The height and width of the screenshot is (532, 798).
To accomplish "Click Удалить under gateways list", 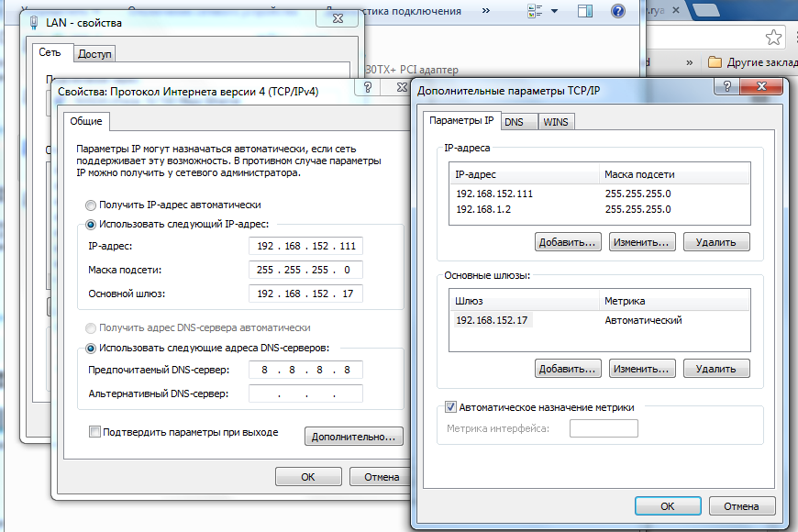I will click(716, 369).
